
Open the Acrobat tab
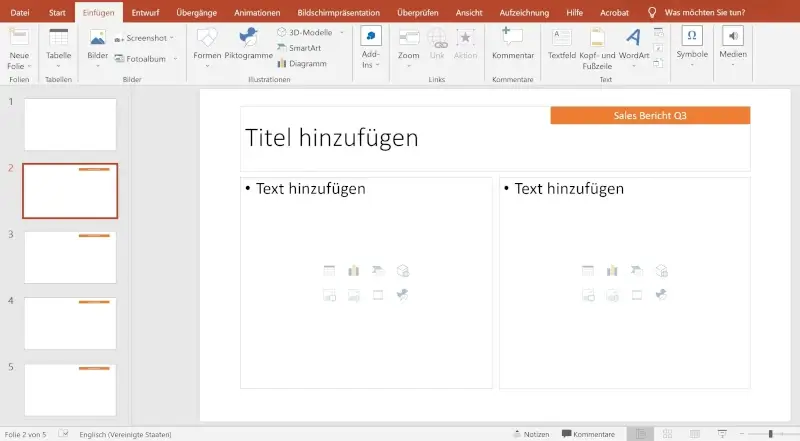click(x=614, y=12)
